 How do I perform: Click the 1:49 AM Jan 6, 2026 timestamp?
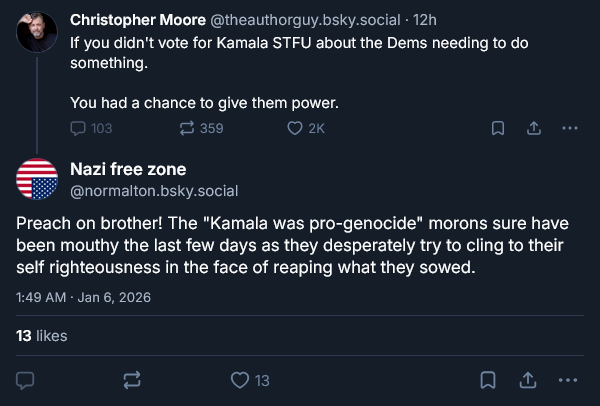pyautogui.click(x=80, y=297)
